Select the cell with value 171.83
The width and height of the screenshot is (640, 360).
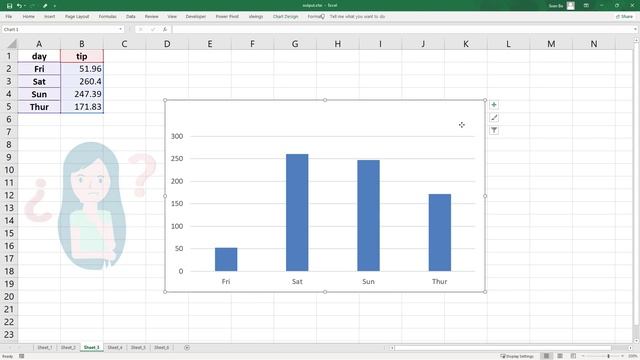(82, 107)
